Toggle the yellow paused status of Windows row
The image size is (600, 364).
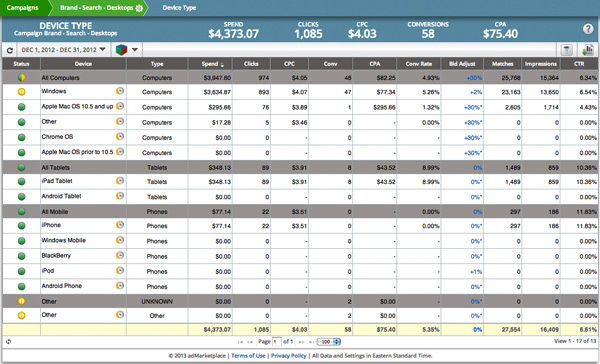pos(21,92)
